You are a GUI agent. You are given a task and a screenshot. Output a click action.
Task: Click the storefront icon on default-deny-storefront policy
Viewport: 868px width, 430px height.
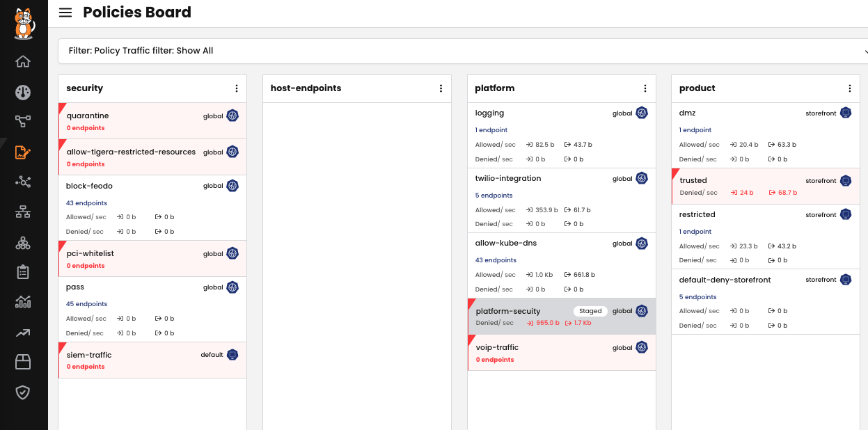(846, 280)
